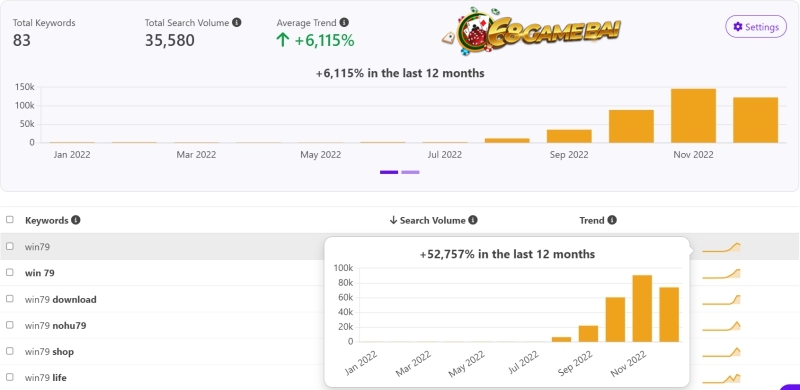This screenshot has height=390, width=800.
Task: Open Settings with the gear icon
Action: [x=756, y=27]
